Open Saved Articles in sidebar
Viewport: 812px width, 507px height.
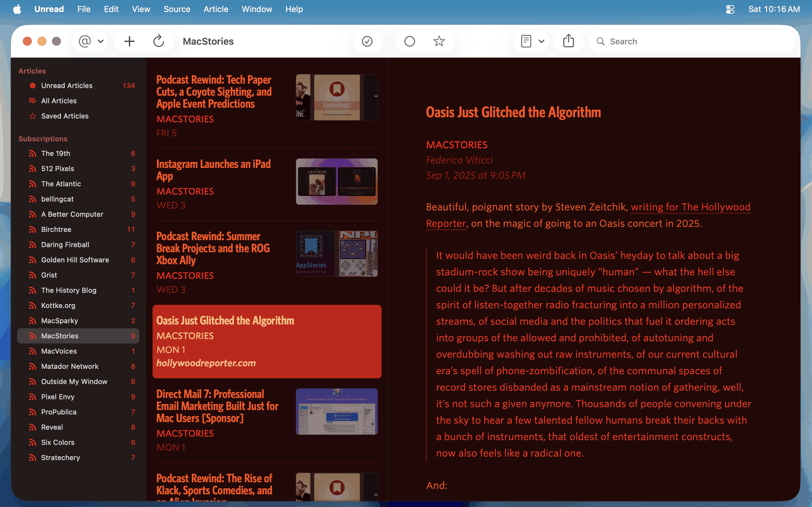coord(65,116)
